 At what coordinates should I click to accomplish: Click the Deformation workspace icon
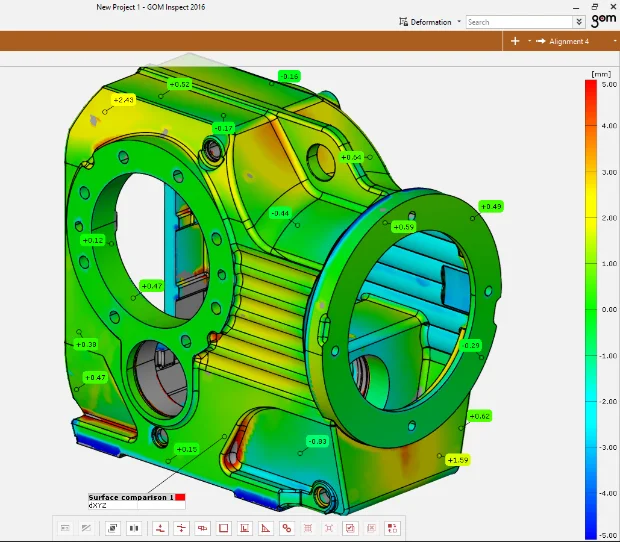(403, 21)
